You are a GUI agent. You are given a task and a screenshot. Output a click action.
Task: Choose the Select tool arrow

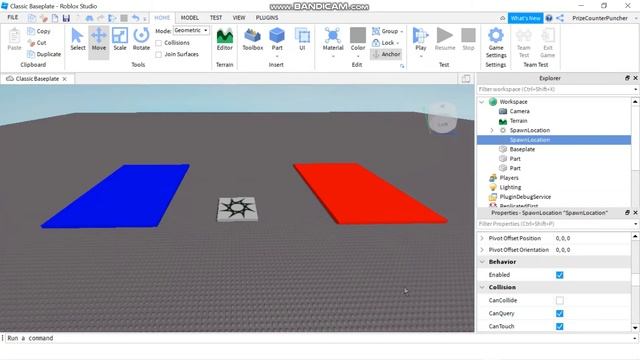point(78,40)
